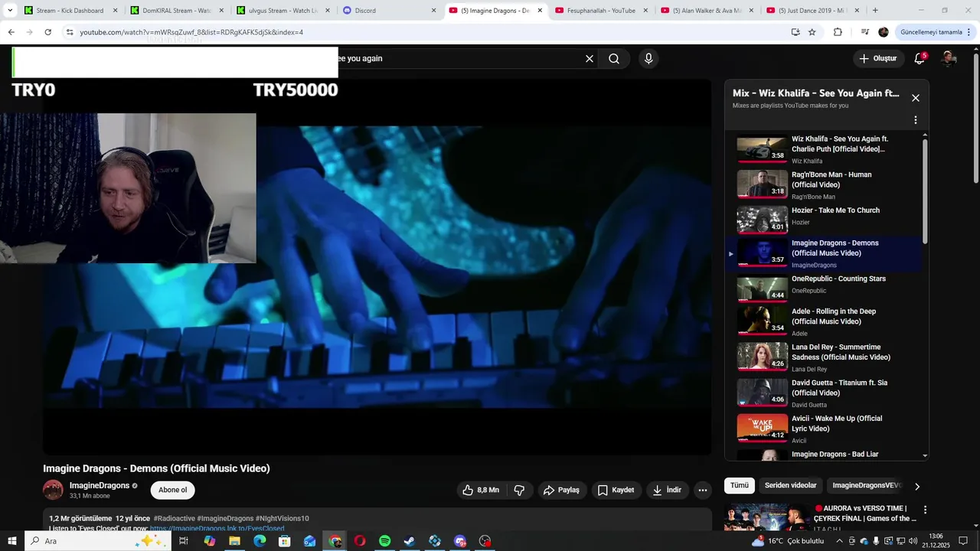Bookmark this page with star icon

[812, 32]
